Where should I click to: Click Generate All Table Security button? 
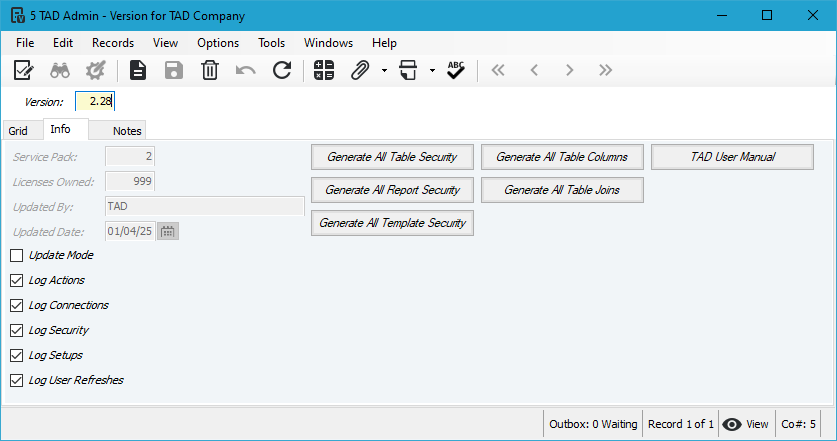392,157
